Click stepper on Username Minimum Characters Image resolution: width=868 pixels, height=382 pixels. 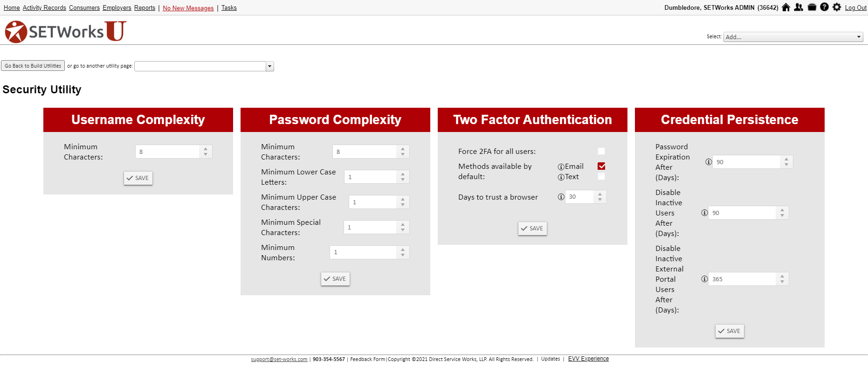206,152
